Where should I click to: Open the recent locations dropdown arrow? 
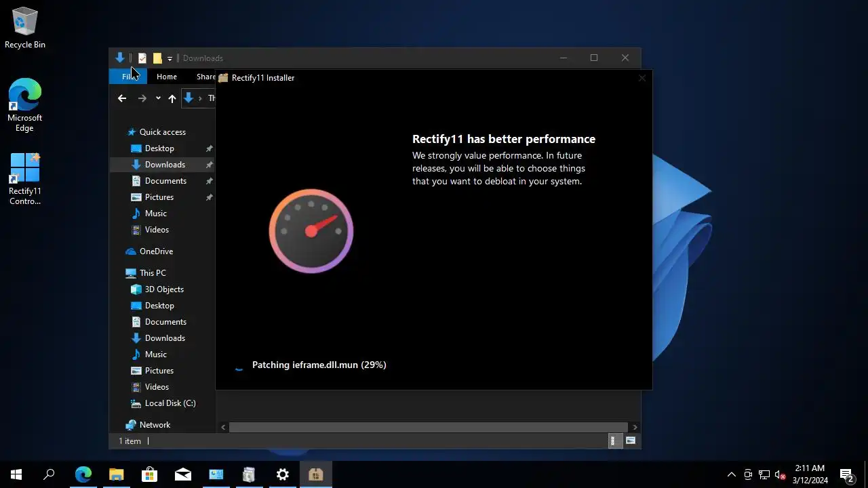[158, 98]
